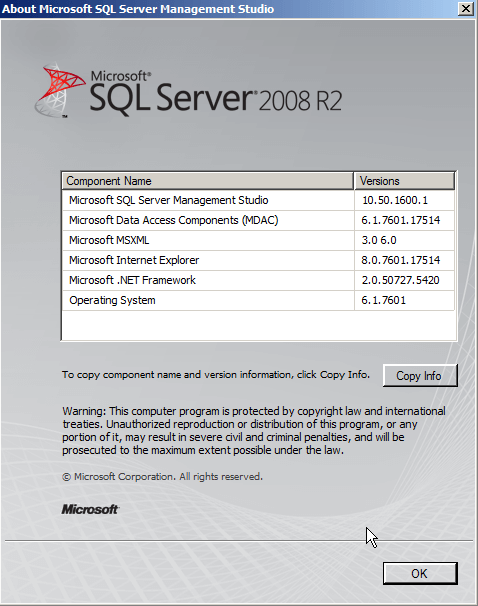The image size is (478, 606).
Task: Click the Copy Info instruction text
Action: (216, 375)
